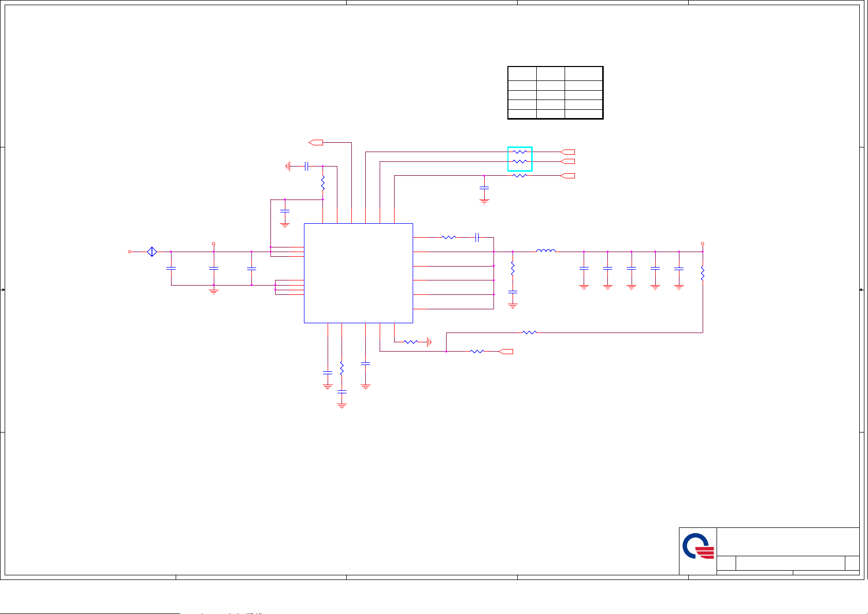The image size is (868, 614).
Task: Select the first output capacitor after the inductor
Action: (x=584, y=269)
